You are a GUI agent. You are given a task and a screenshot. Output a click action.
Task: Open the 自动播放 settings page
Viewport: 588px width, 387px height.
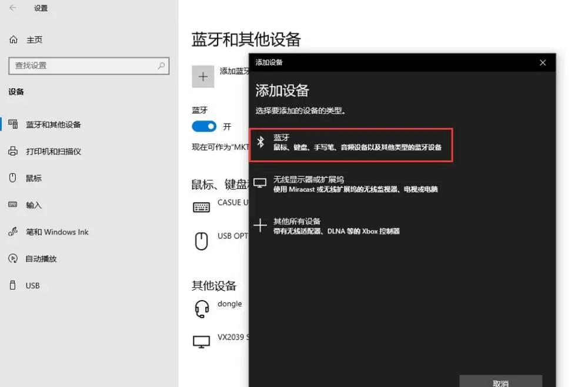[41, 259]
